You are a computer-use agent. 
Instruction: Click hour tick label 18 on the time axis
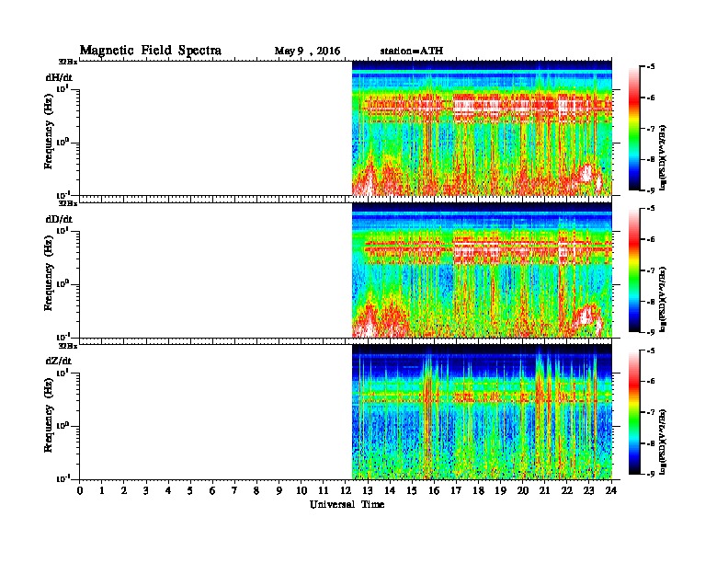[x=479, y=490]
